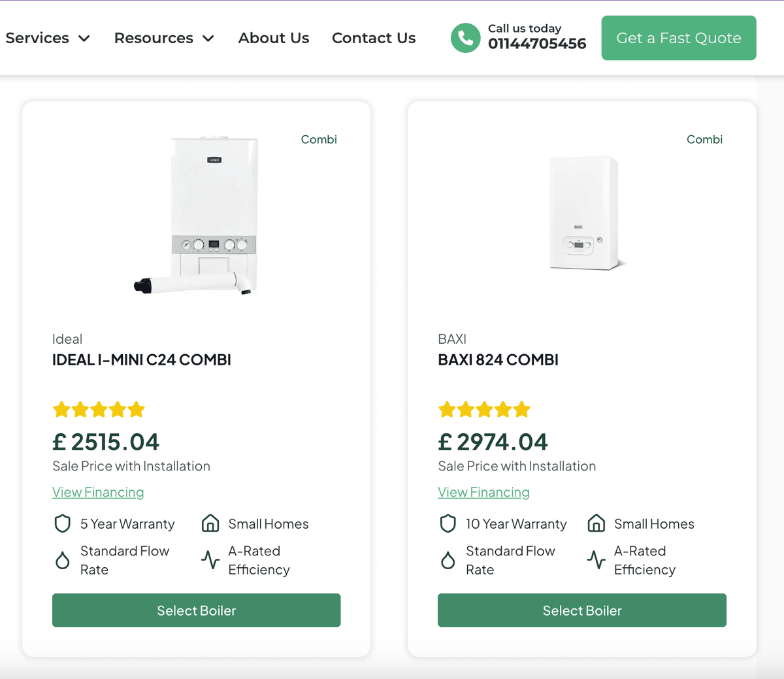Open View Financing for the Ideal boiler

98,492
